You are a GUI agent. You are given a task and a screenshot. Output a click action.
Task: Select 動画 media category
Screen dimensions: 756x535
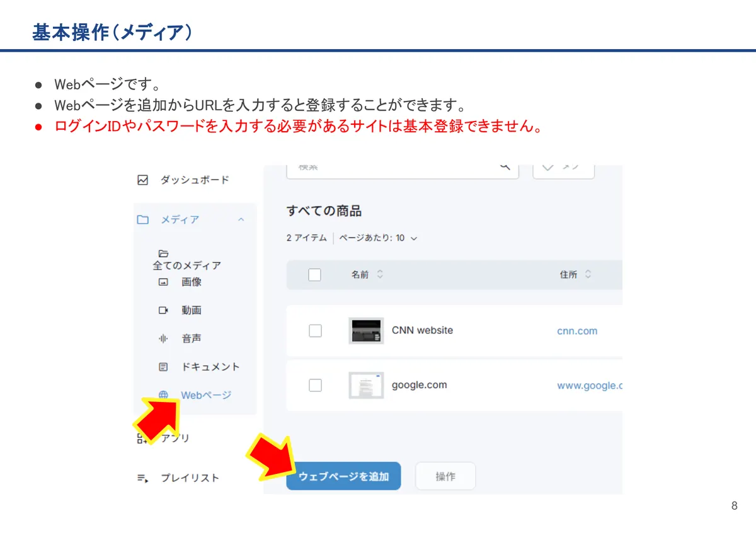[192, 310]
